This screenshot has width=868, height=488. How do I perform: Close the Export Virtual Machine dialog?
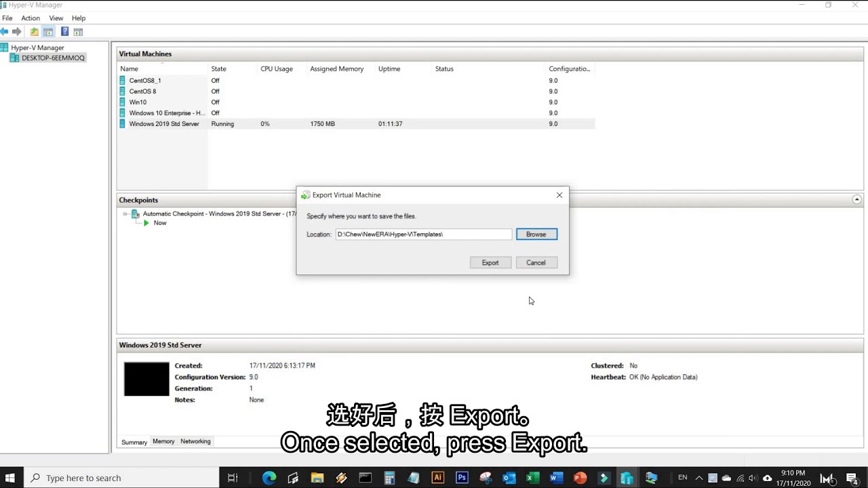tap(559, 195)
